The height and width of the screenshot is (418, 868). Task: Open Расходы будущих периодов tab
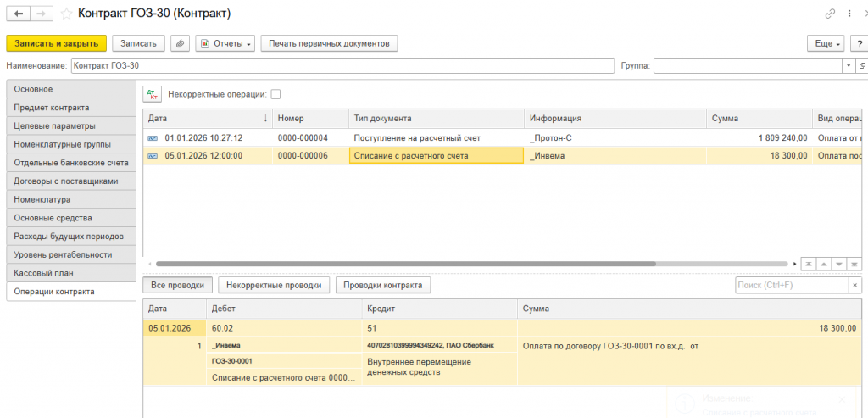pos(71,237)
